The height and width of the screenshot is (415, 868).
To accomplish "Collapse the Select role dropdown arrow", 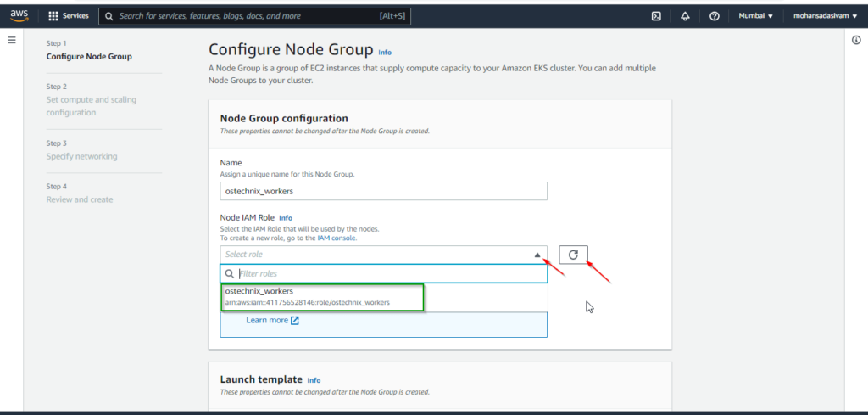I will click(537, 255).
